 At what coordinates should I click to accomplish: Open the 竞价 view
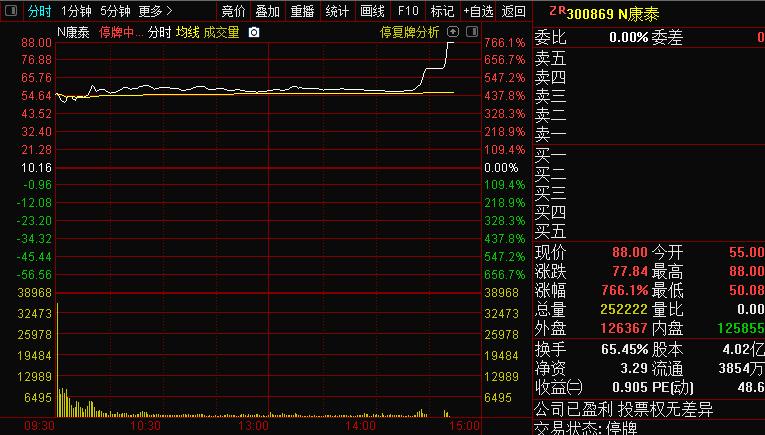[233, 11]
